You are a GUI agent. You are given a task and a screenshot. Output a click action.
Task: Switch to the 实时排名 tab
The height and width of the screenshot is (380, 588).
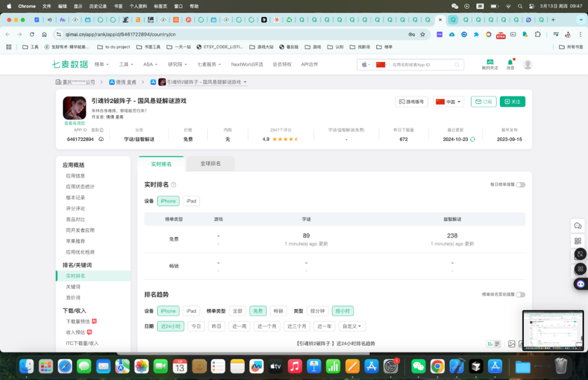[x=161, y=164]
